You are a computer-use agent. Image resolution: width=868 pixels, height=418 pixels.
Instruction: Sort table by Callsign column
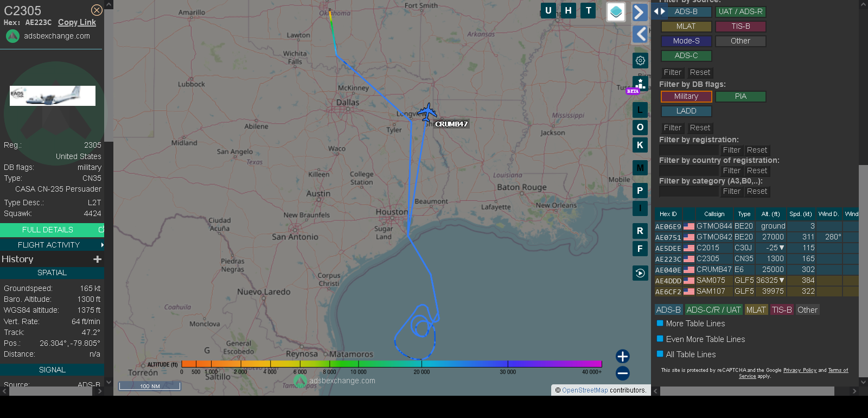714,214
